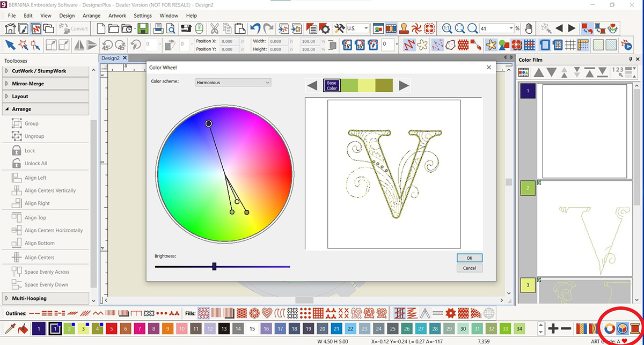
Task: Undo the last action with the blue arrow
Action: [255, 28]
